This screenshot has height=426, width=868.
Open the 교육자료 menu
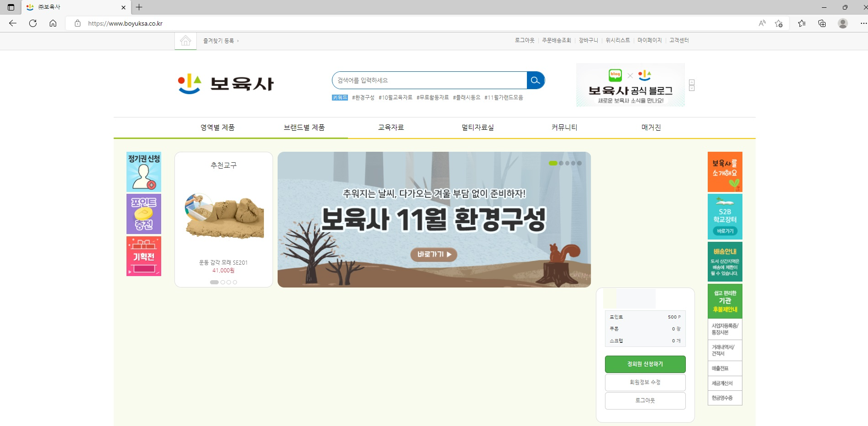click(391, 128)
